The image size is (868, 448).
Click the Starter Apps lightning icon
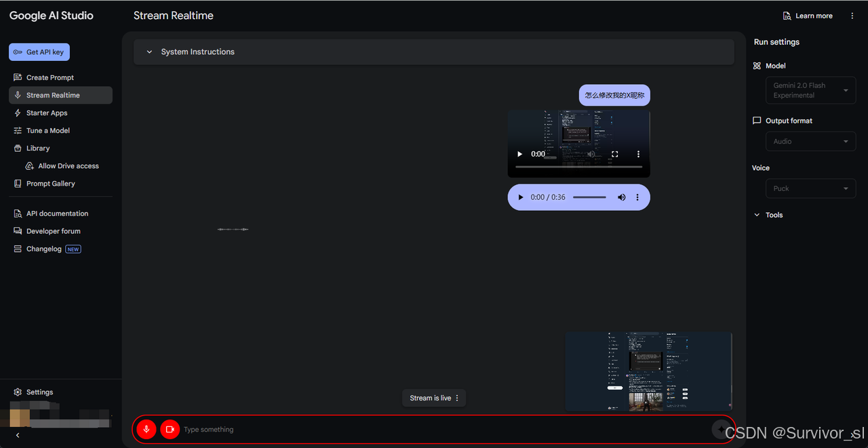(18, 113)
